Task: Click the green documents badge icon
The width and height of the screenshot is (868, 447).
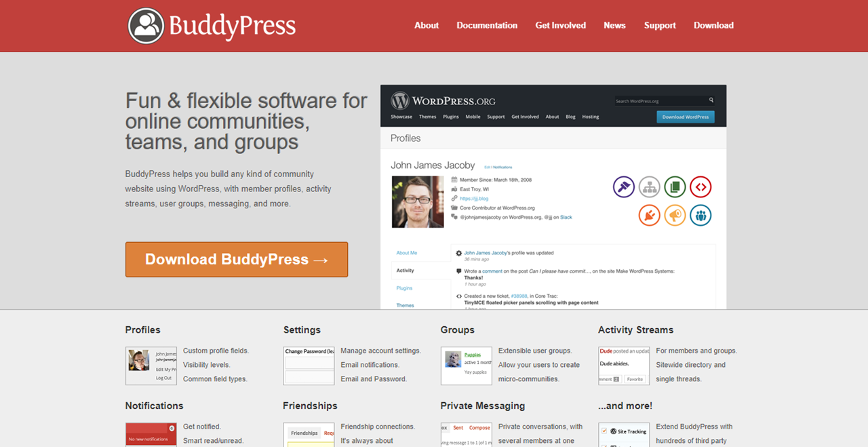Action: pyautogui.click(x=675, y=187)
